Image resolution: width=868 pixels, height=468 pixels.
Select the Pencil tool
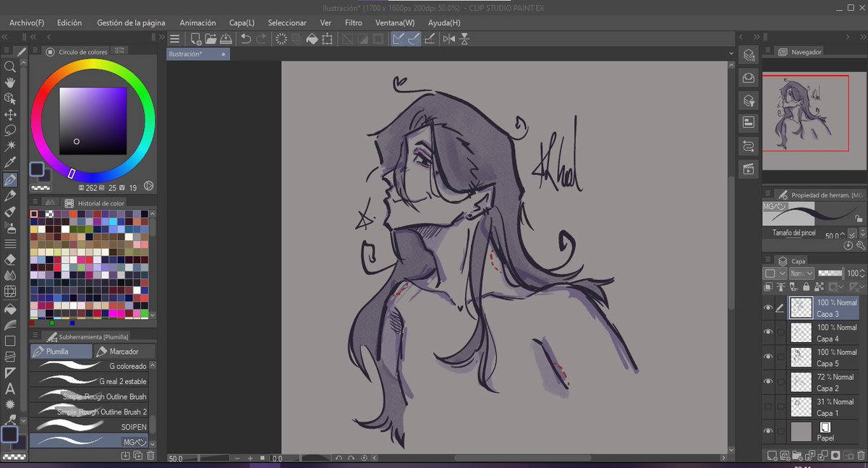tap(10, 195)
